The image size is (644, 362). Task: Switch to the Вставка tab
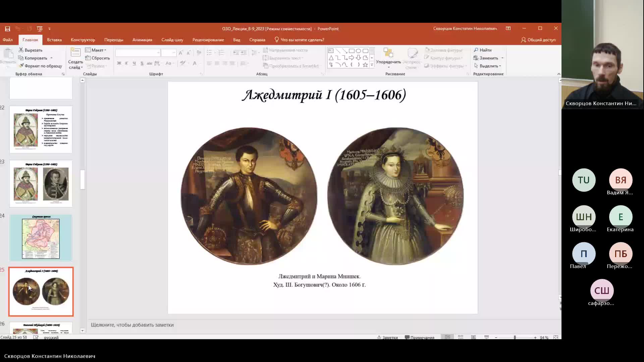point(54,40)
